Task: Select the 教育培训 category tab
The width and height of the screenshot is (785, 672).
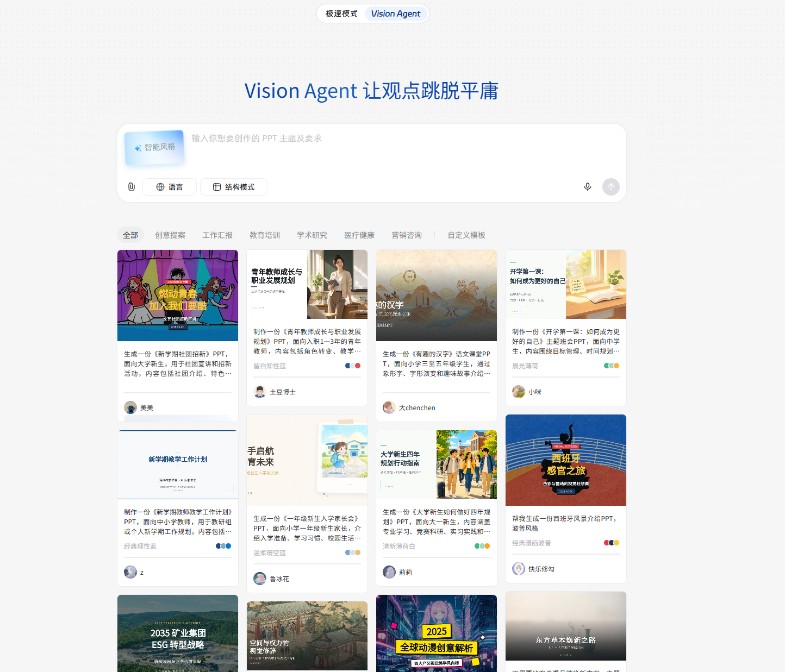Action: pos(265,235)
